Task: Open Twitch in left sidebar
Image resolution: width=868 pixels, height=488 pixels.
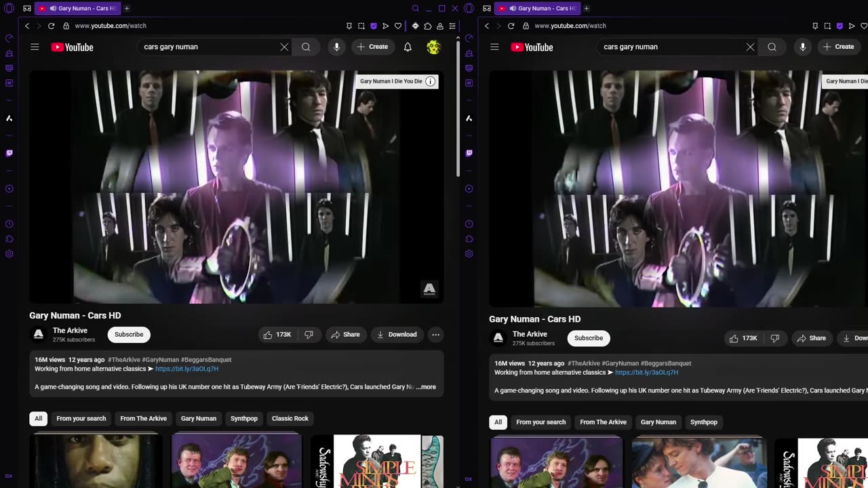Action: [x=9, y=153]
